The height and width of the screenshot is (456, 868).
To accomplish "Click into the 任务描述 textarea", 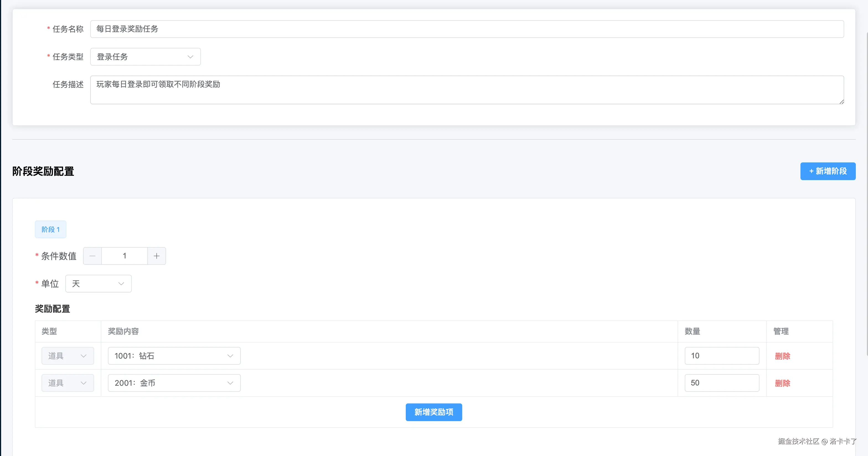I will (467, 90).
